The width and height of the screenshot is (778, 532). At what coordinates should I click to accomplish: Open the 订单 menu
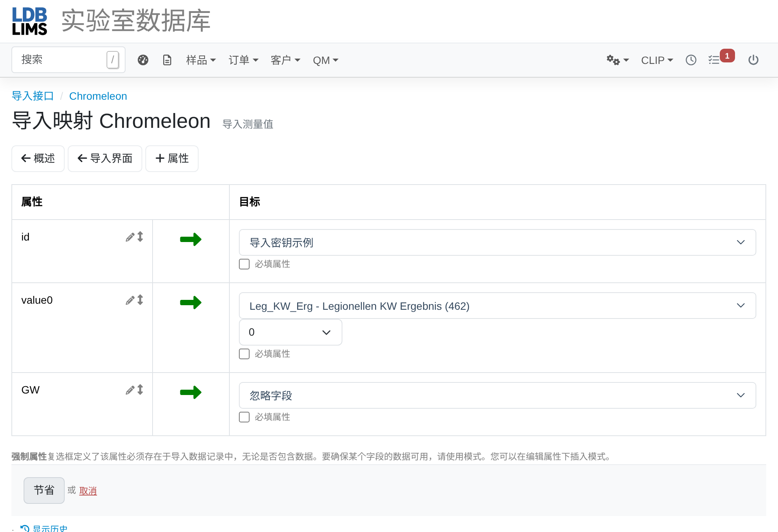click(243, 60)
